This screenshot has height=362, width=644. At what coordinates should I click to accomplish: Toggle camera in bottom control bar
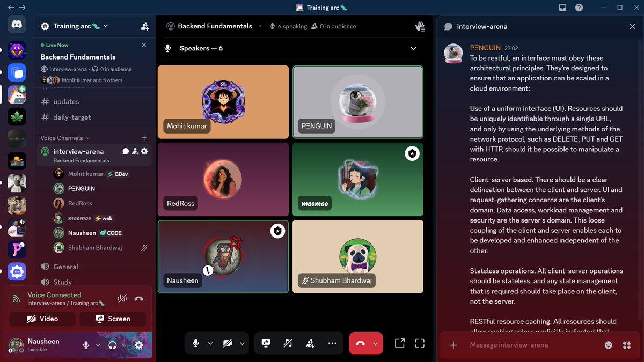coord(228,343)
